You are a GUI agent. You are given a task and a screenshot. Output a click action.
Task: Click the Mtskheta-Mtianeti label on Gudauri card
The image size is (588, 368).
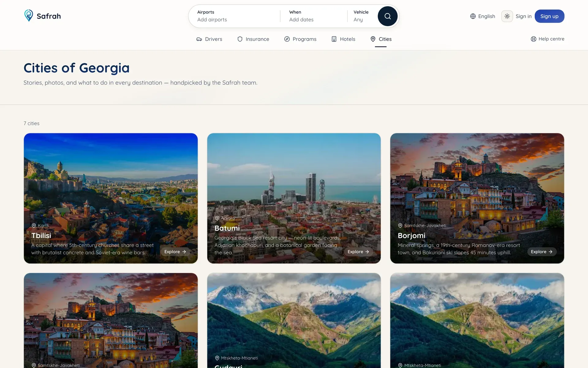(x=239, y=358)
